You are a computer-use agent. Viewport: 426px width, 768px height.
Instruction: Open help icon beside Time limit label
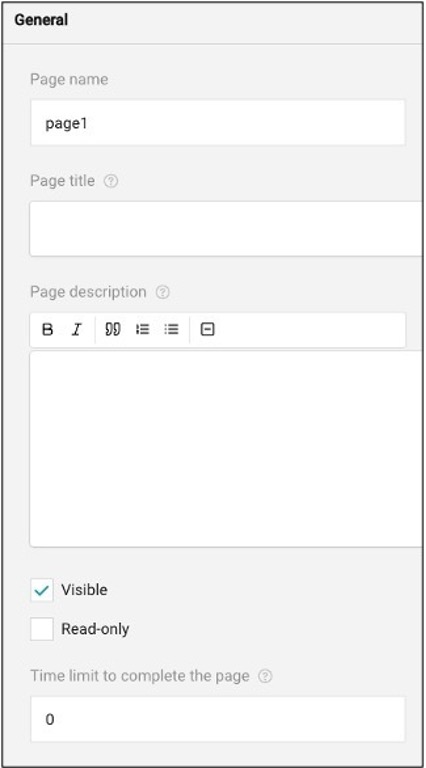[265, 676]
